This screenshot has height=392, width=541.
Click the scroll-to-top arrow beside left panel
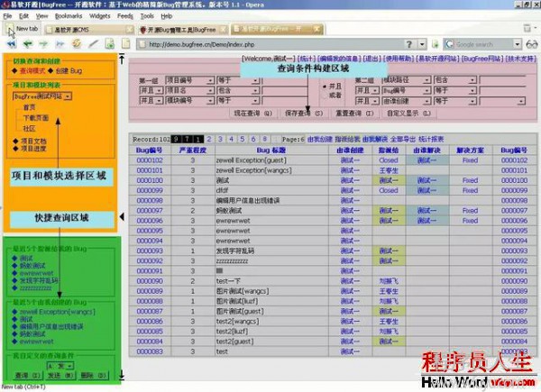122,59
